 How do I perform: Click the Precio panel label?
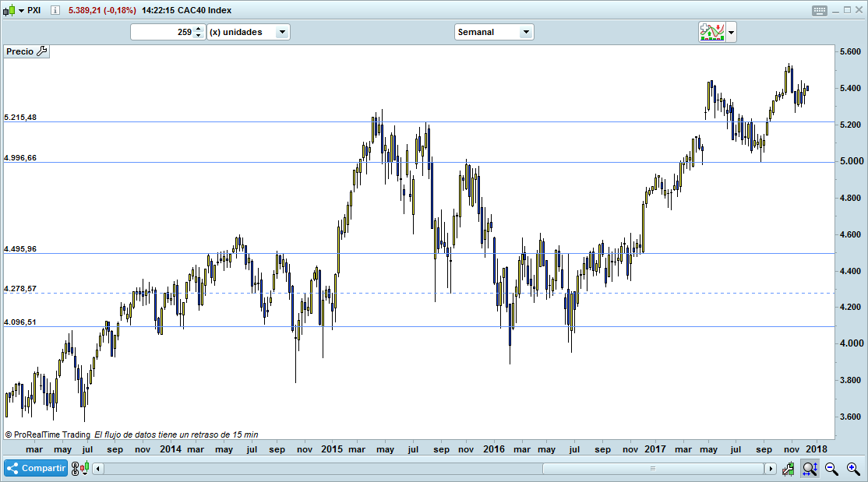click(20, 51)
